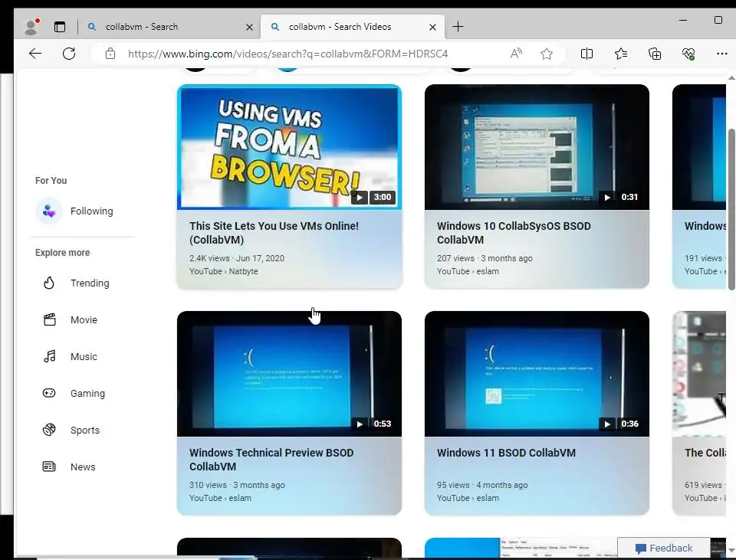Open Browser essentials heart icon

(688, 54)
